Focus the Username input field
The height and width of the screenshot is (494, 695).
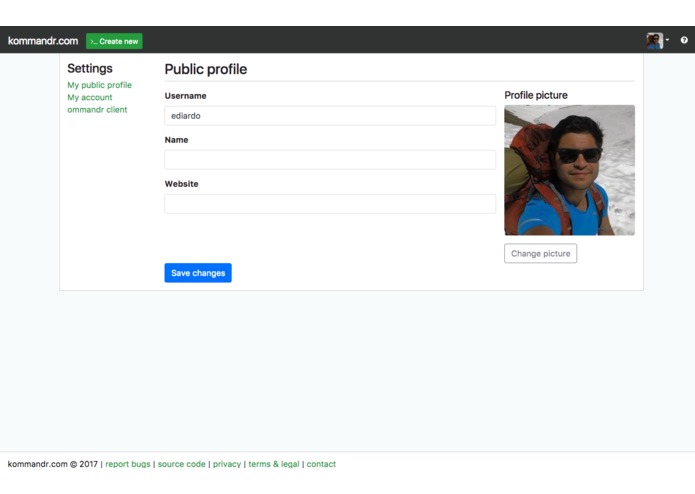coord(330,116)
